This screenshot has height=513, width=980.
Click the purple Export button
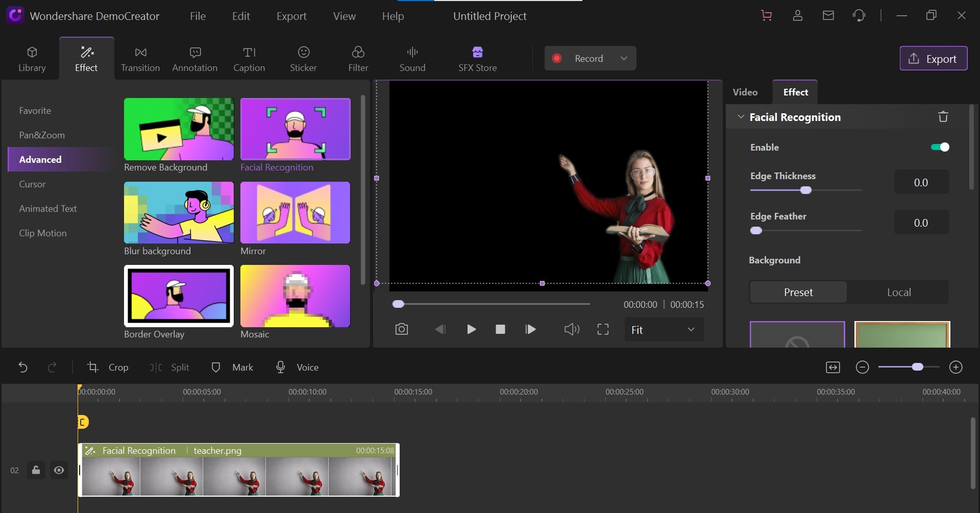coord(933,58)
